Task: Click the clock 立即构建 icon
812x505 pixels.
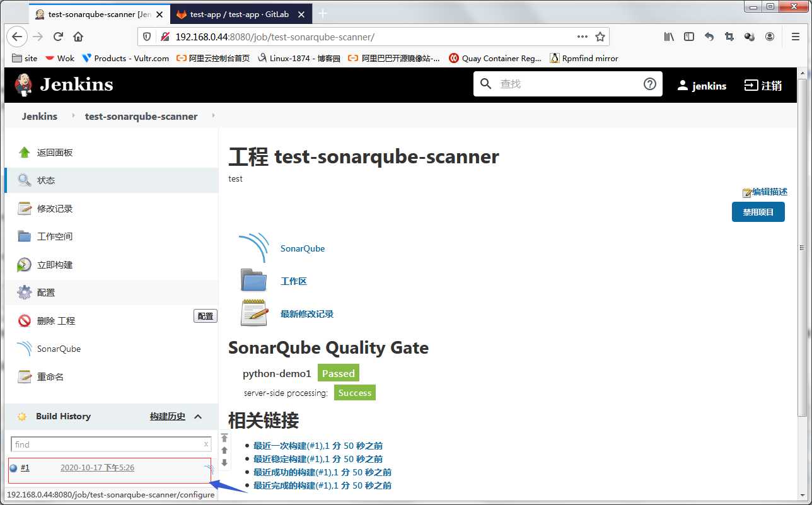Action: point(24,265)
